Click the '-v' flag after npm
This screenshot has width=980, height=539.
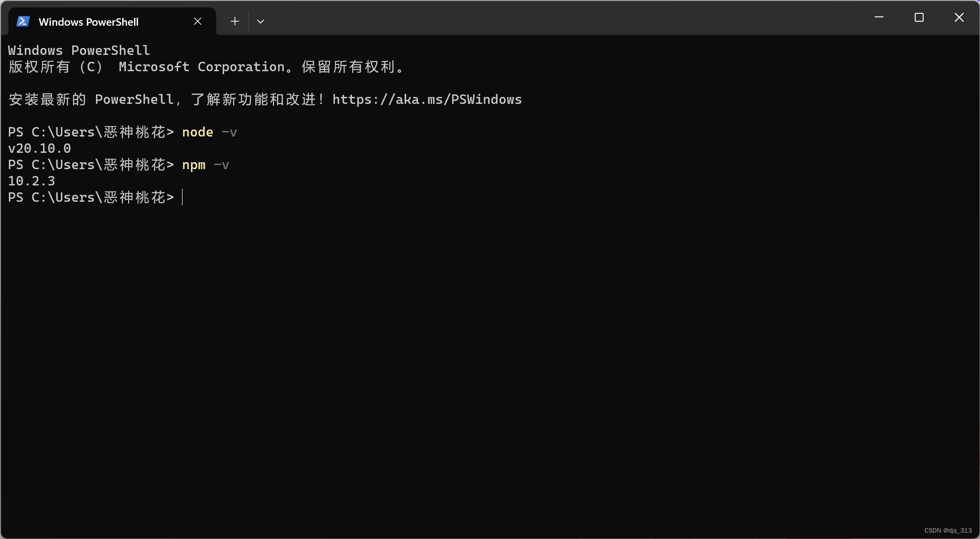(221, 165)
